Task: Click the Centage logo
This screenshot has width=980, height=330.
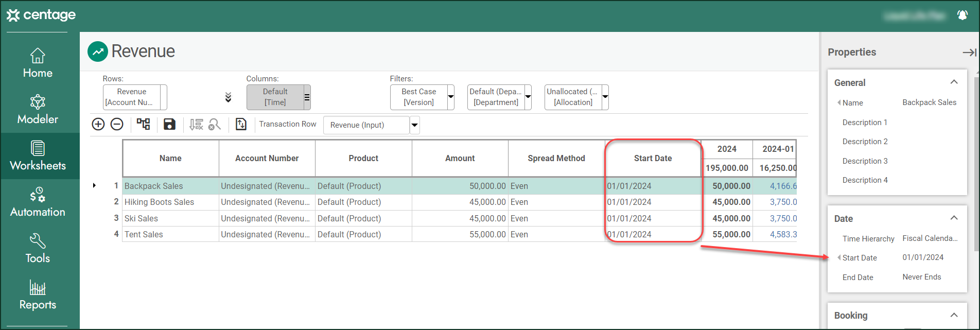Action: [41, 15]
